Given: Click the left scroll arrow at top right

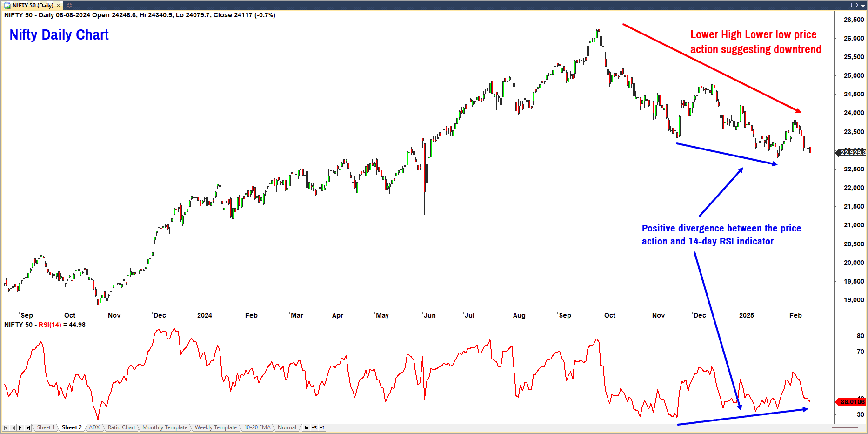Looking at the screenshot, I should tap(850, 5).
